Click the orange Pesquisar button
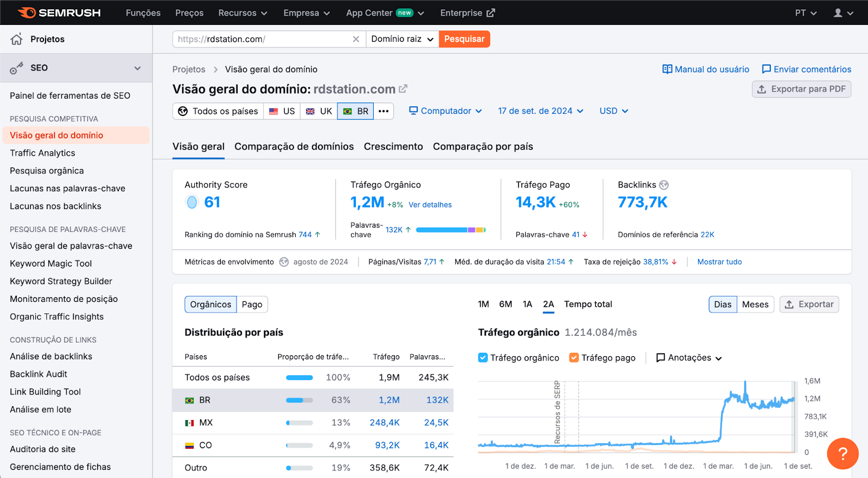The width and height of the screenshot is (868, 478). pos(464,39)
